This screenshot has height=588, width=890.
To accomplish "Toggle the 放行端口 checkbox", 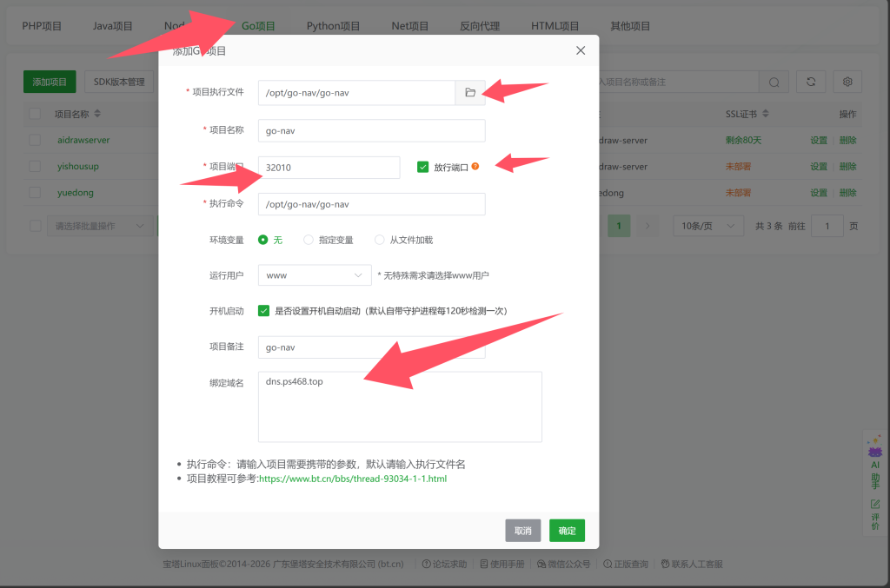I will [x=422, y=167].
